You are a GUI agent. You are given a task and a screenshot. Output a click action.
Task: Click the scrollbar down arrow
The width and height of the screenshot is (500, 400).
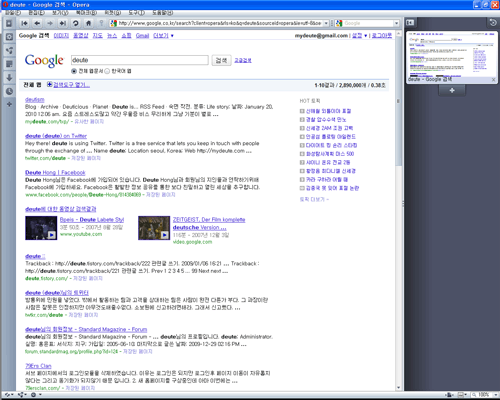coord(398,388)
